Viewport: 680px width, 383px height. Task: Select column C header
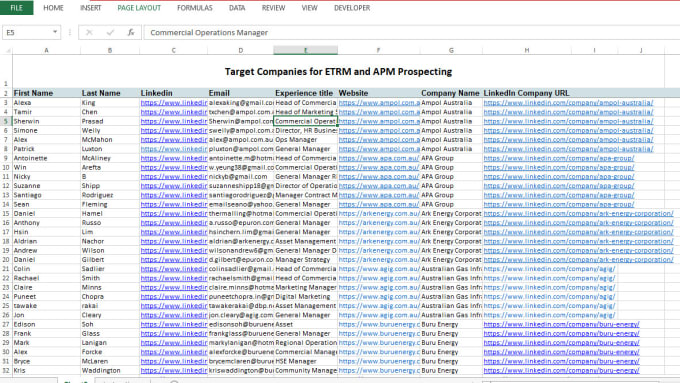pos(173,50)
